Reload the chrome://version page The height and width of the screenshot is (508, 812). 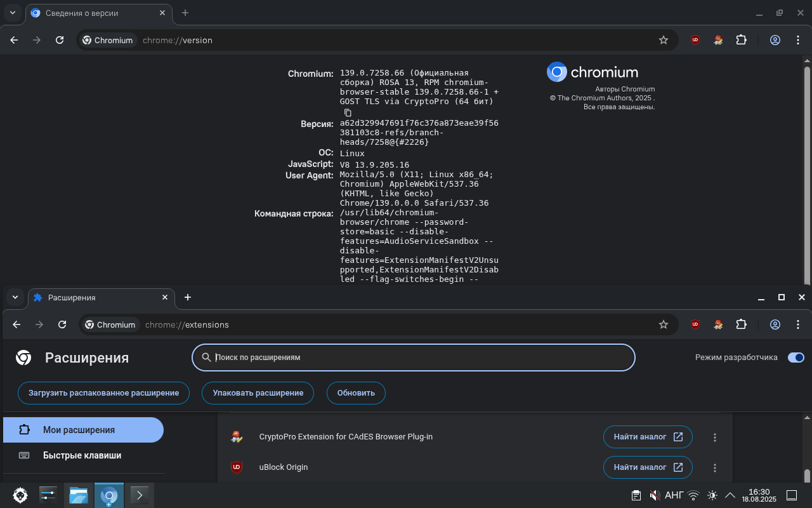(60, 40)
